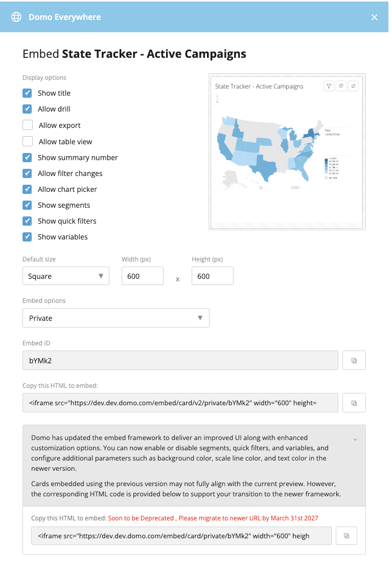Disable the Allow chart picker checkbox
Screen dimensions: 392x569
pos(27,189)
